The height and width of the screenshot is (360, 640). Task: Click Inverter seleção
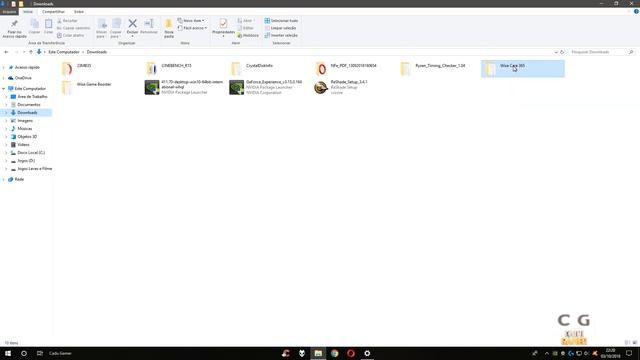pos(281,36)
